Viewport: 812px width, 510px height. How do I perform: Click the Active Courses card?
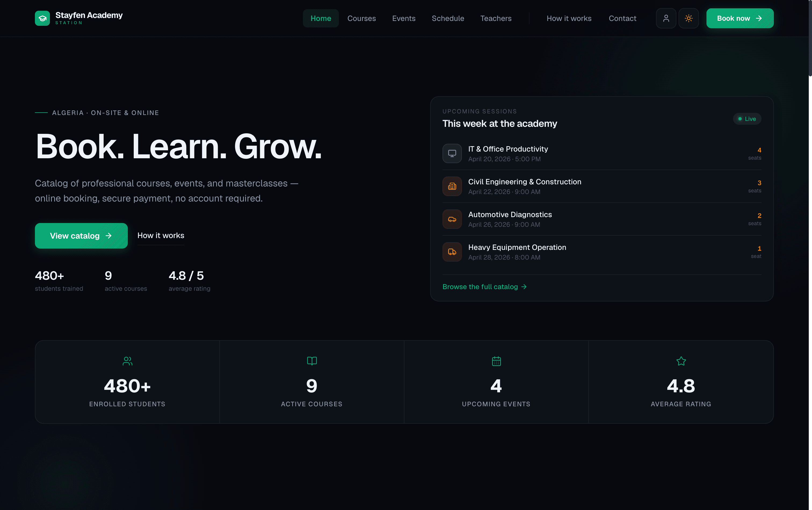312,382
